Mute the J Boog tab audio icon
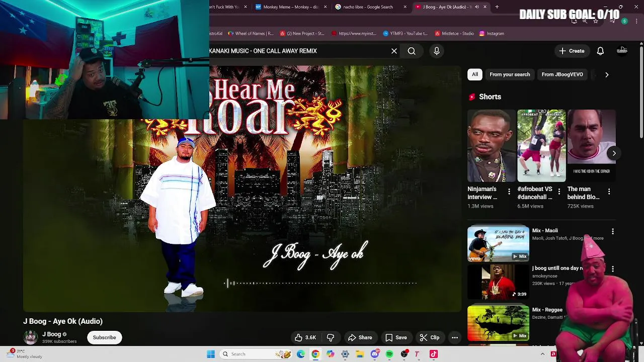 tap(476, 7)
